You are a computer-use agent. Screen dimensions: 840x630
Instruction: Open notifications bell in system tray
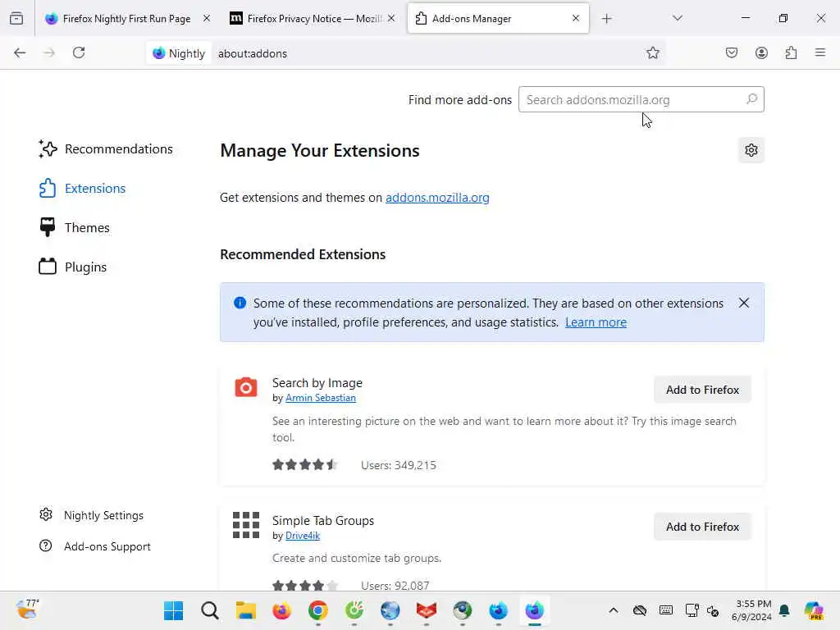click(784, 610)
